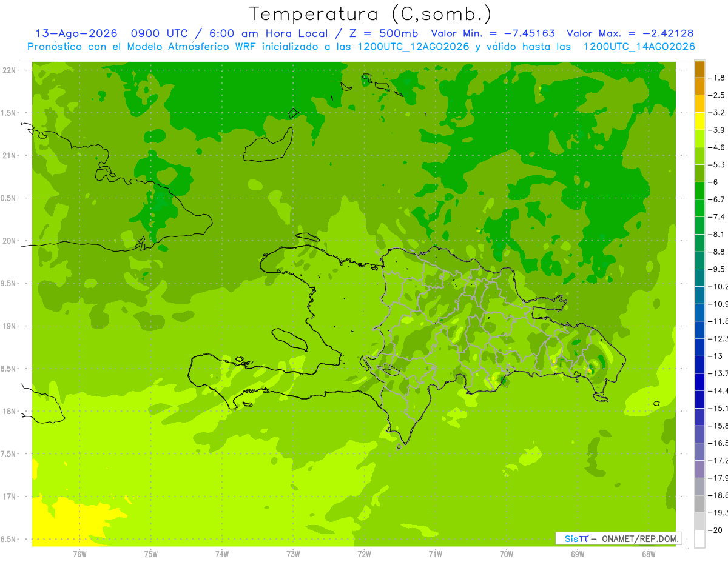
Task: Click the "-13" colorbar value
Action: (716, 356)
